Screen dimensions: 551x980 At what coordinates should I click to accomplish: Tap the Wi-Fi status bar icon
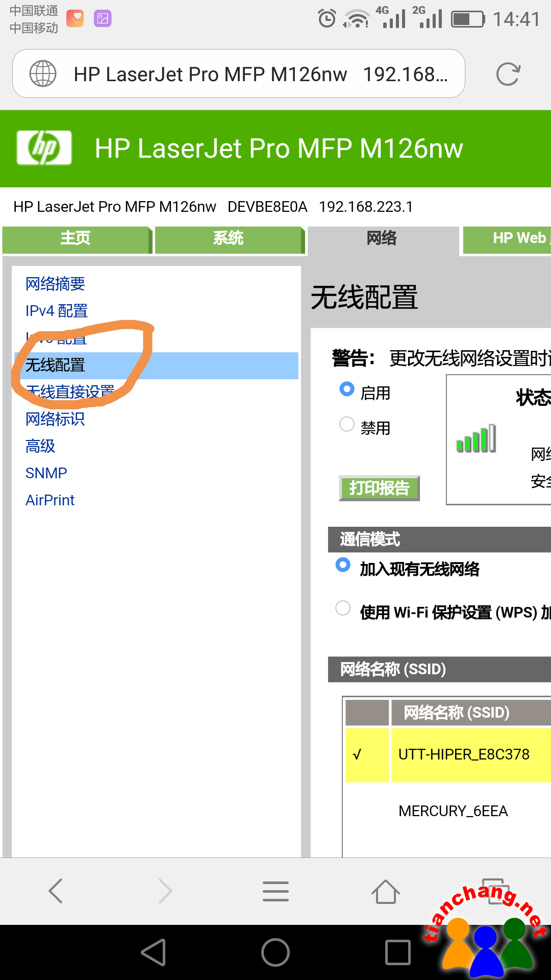click(356, 19)
